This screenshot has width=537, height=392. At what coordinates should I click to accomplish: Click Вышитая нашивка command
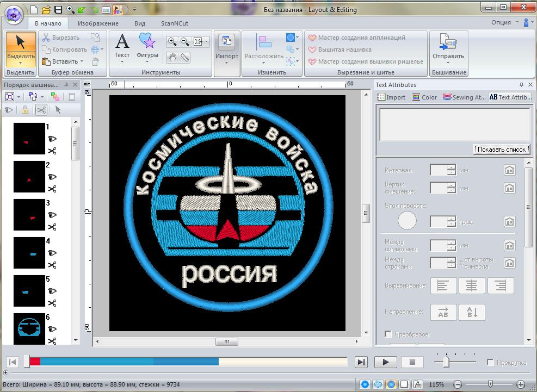(340, 49)
